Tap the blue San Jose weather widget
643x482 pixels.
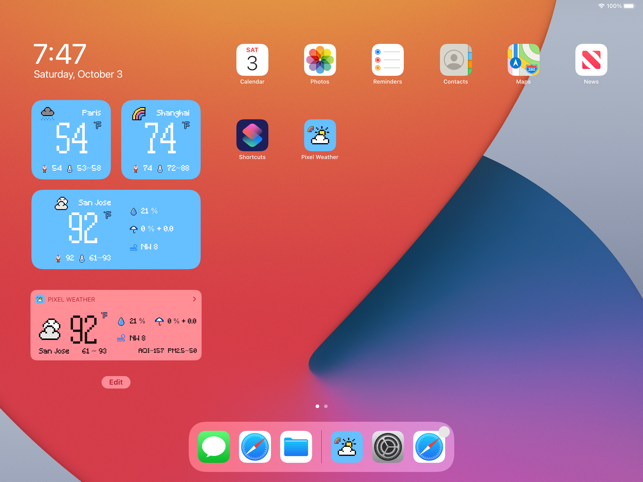pyautogui.click(x=116, y=229)
